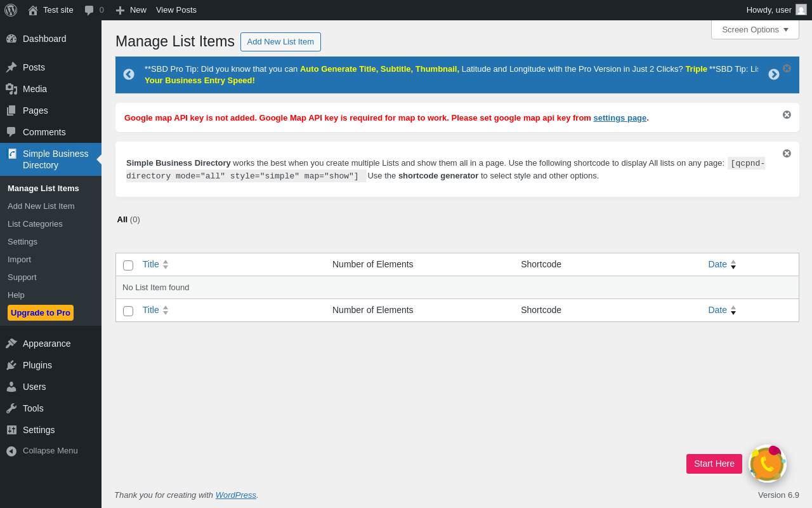The image size is (812, 508).
Task: Click the Simple Business Directory icon
Action: coord(12,154)
